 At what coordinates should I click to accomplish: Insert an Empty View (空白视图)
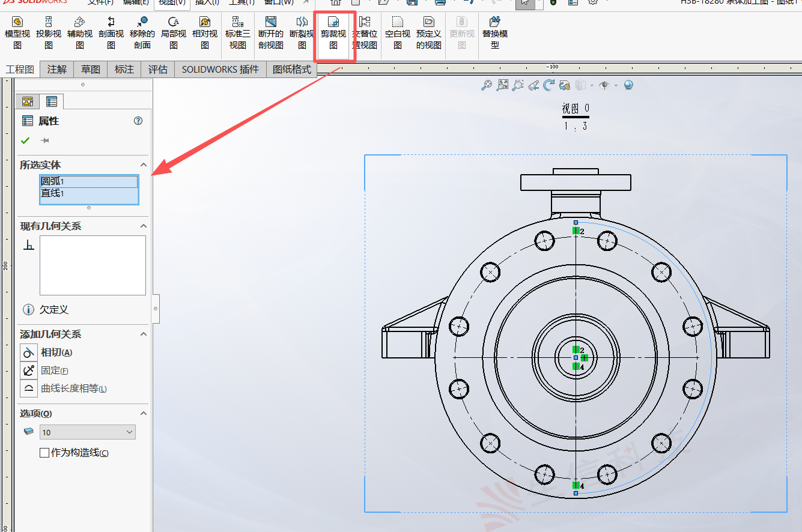coord(398,33)
